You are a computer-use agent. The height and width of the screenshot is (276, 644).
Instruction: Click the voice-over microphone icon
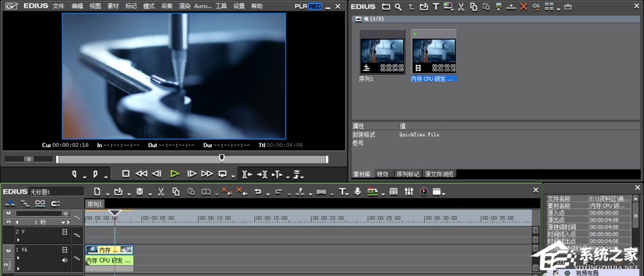357,192
